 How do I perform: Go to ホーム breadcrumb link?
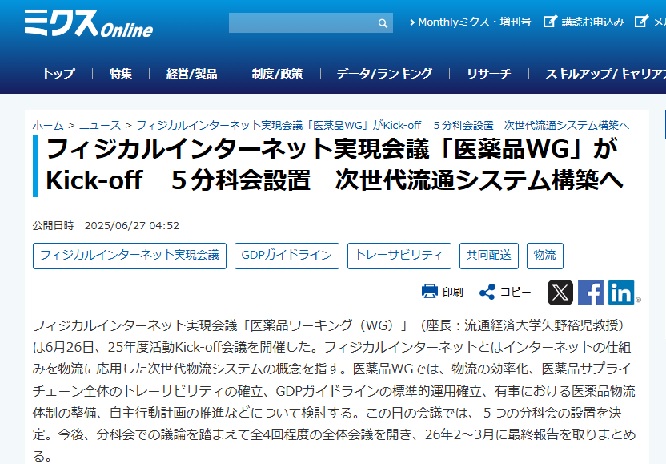48,125
